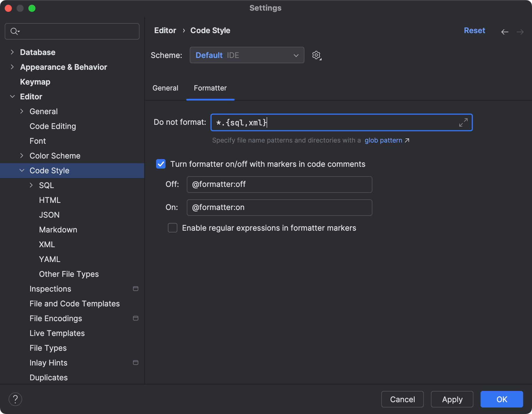This screenshot has height=414, width=532.
Task: Click the icon next to File Encodings
Action: 136,318
